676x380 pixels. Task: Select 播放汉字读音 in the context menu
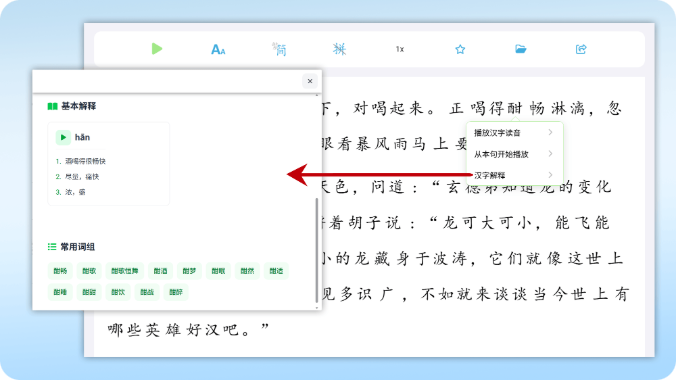(497, 133)
